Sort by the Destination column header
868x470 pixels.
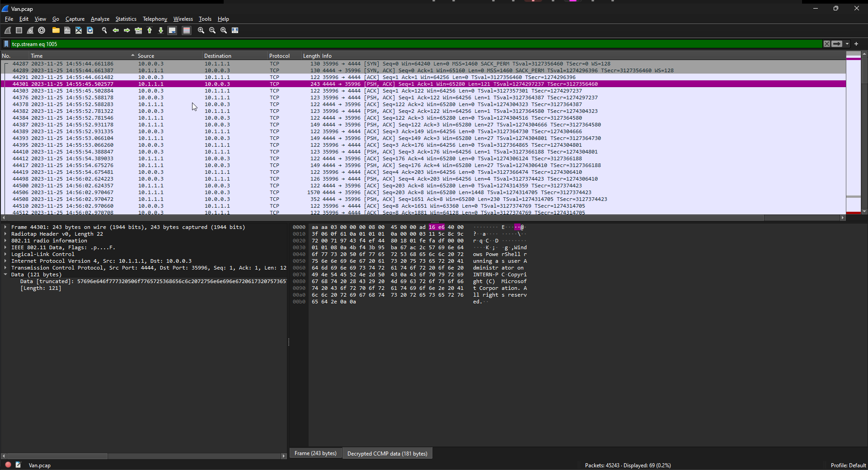235,56
